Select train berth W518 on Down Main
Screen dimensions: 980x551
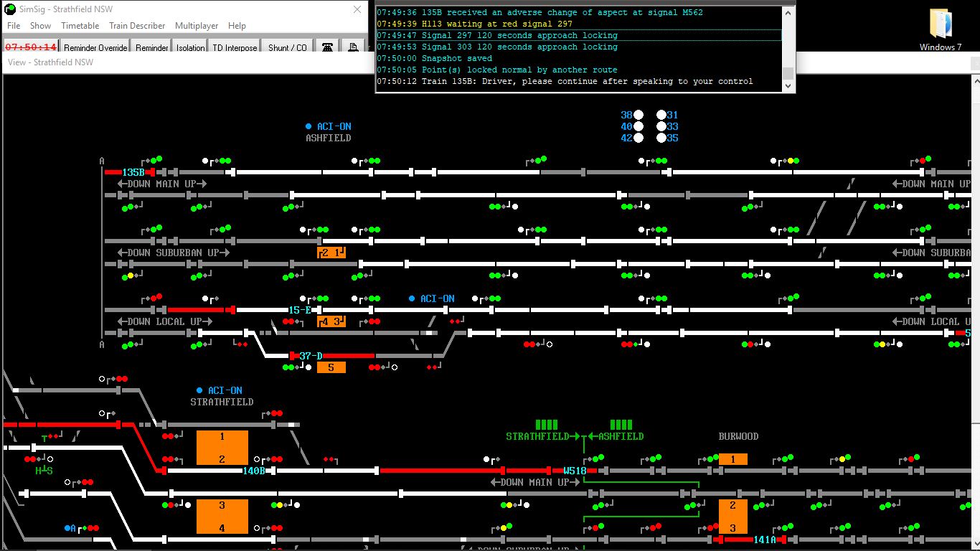click(x=575, y=471)
